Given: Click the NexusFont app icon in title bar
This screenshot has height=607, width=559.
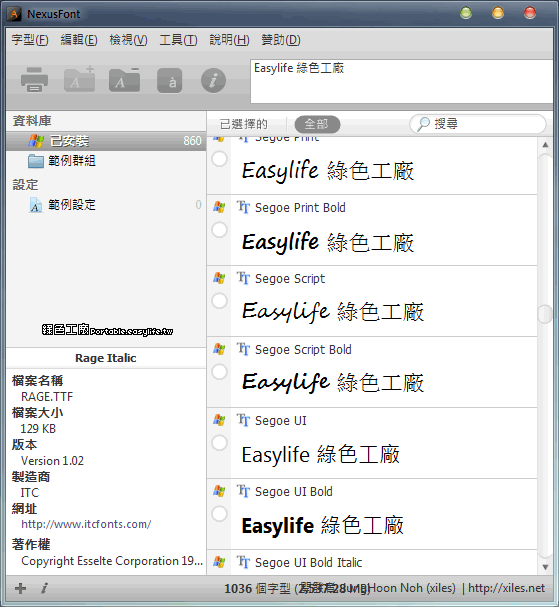Looking at the screenshot, I should click(14, 14).
